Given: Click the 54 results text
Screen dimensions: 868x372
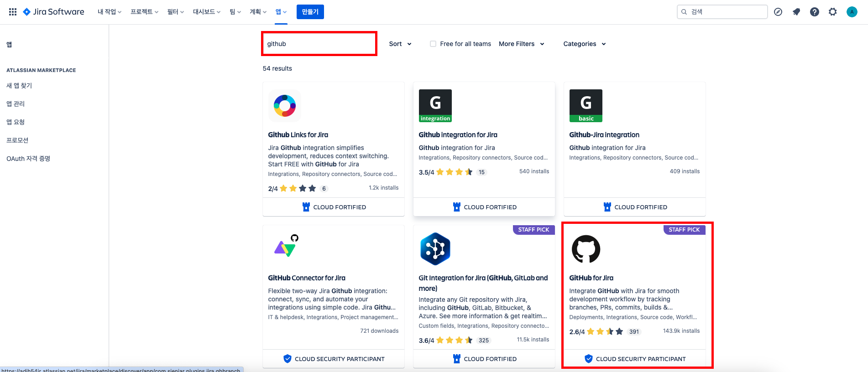Looking at the screenshot, I should coord(277,68).
